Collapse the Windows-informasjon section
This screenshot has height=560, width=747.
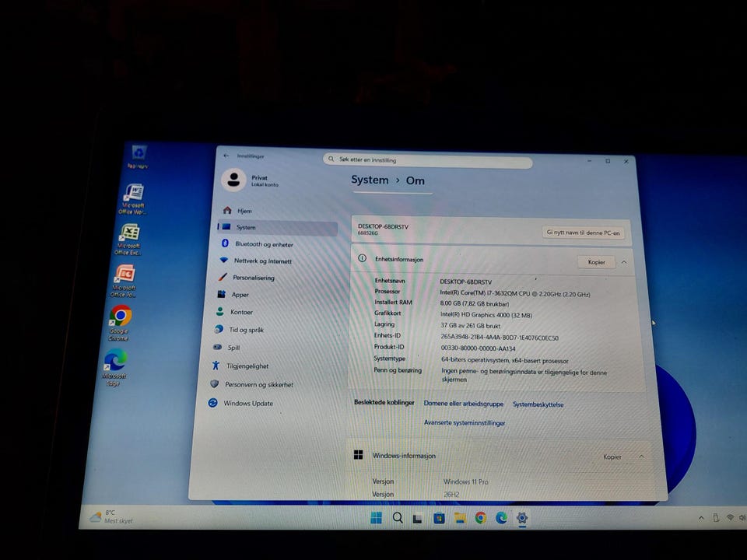[x=641, y=457]
